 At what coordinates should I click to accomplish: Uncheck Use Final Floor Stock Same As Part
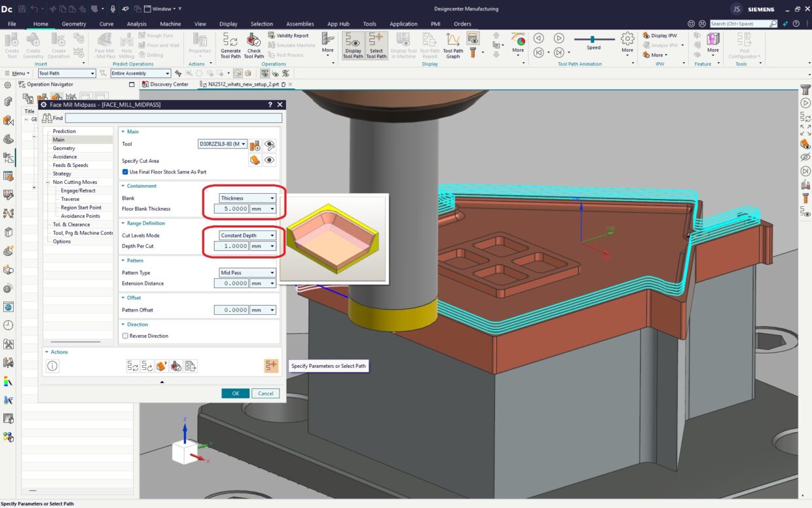126,172
